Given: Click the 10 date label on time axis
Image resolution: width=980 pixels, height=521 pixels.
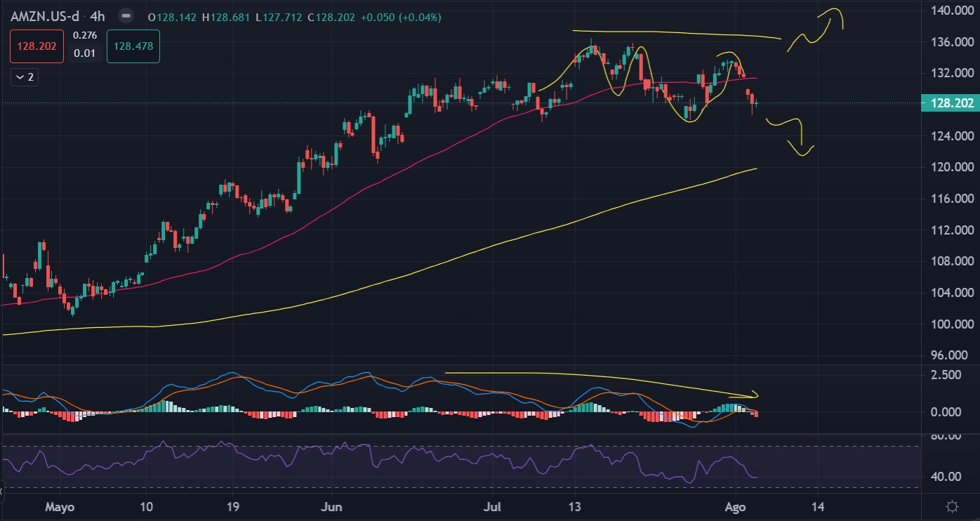Looking at the screenshot, I should pyautogui.click(x=146, y=506).
